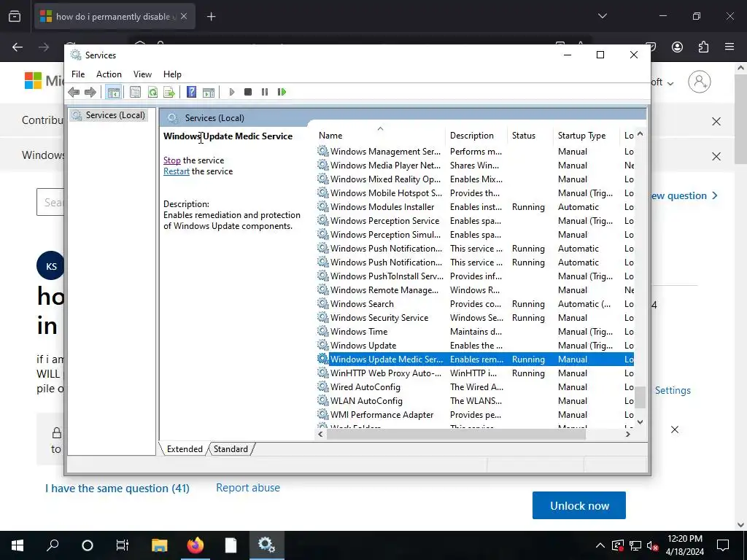Click the Start Service play icon

pos(232,92)
